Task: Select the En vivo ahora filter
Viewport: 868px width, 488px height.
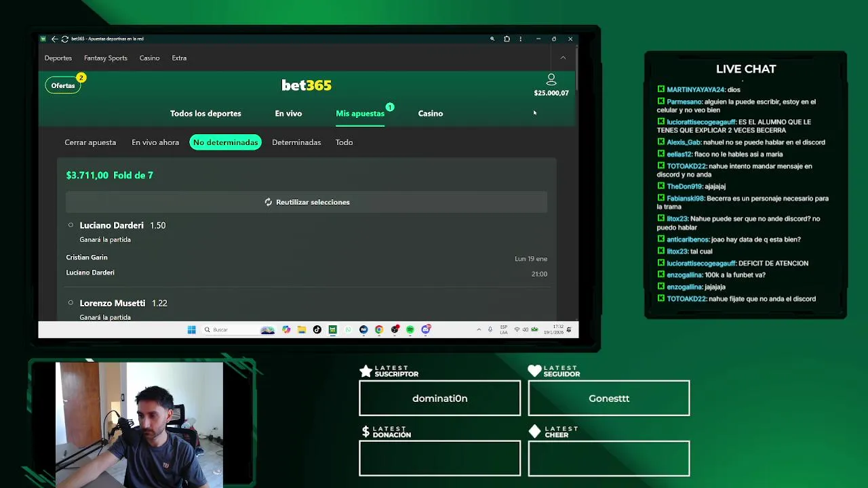Action: tap(155, 142)
